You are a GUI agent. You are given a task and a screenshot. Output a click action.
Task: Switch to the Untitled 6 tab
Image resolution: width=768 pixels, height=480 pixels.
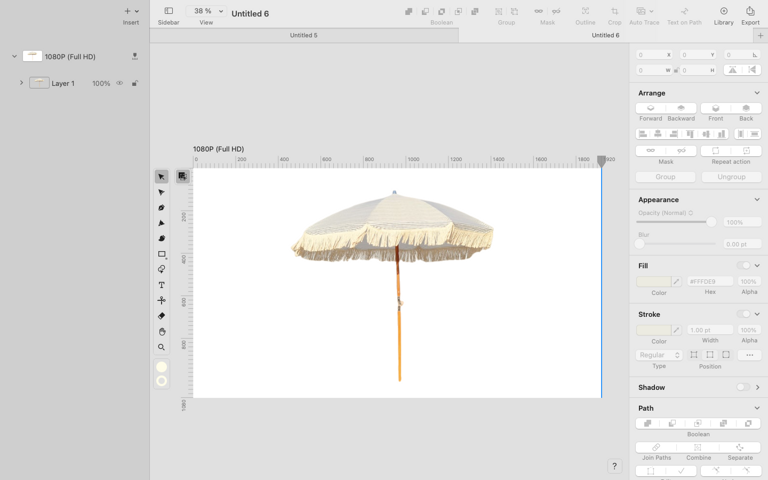coord(605,35)
